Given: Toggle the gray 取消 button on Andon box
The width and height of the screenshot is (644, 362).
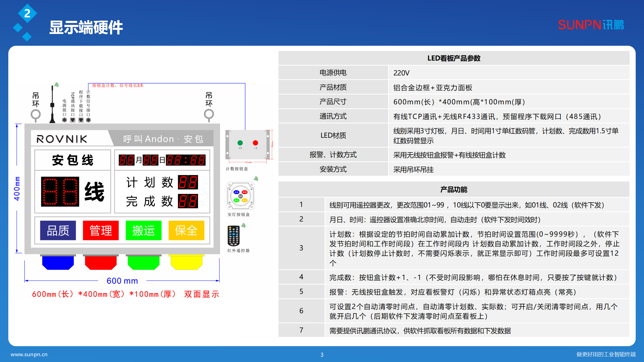Looking at the screenshot, I should (240, 196).
